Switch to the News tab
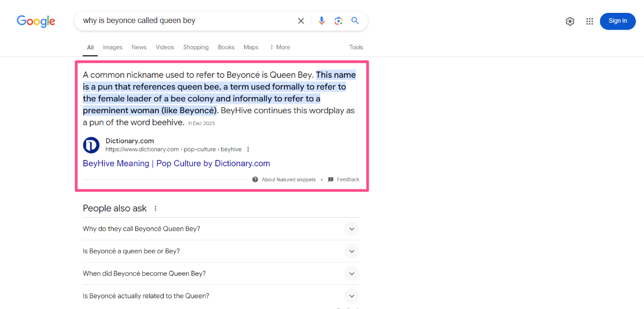Screen dimensions: 644x309 coord(138,47)
